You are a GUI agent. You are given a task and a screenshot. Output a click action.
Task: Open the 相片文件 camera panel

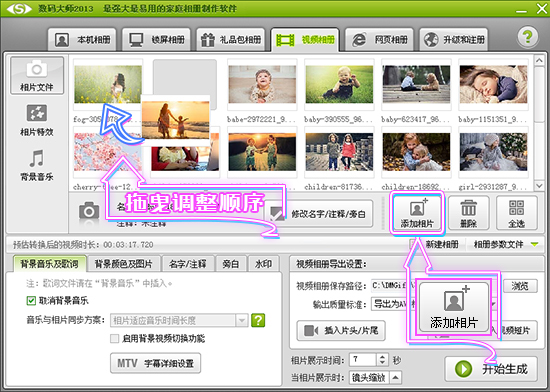point(37,76)
